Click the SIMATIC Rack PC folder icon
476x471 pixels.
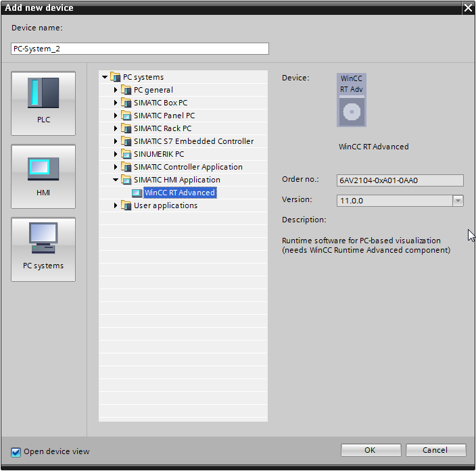click(126, 128)
